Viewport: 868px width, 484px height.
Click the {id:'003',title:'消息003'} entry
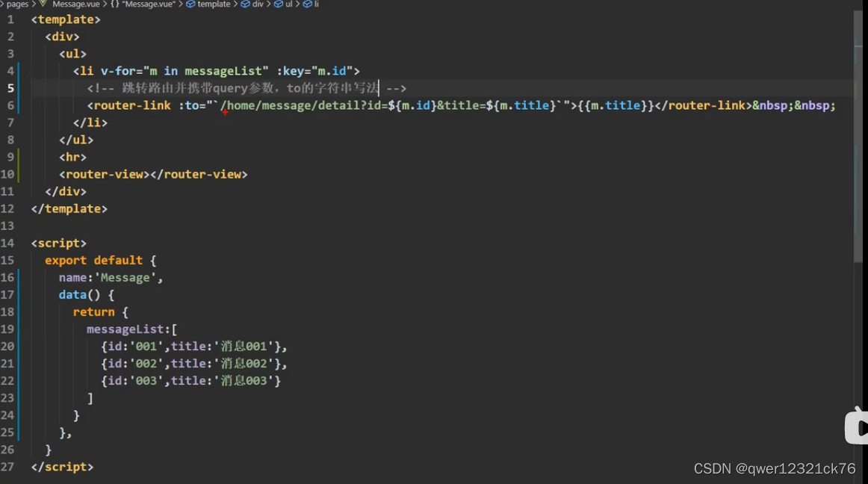(191, 380)
